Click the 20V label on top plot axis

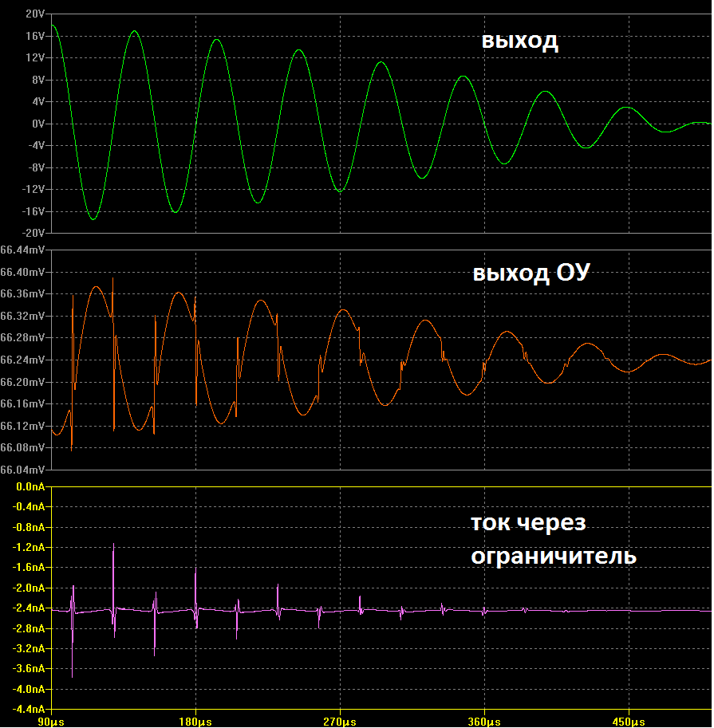35,14
